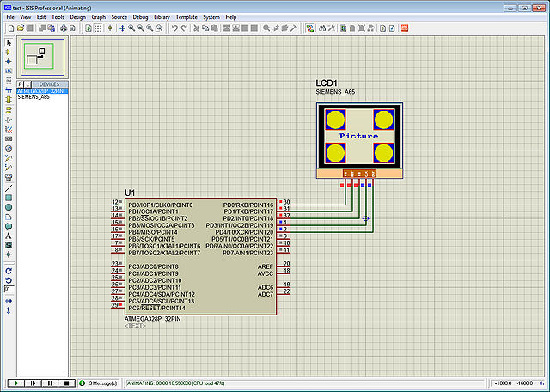
Task: Click the Redraw Display refresh icon
Action: click(89, 28)
